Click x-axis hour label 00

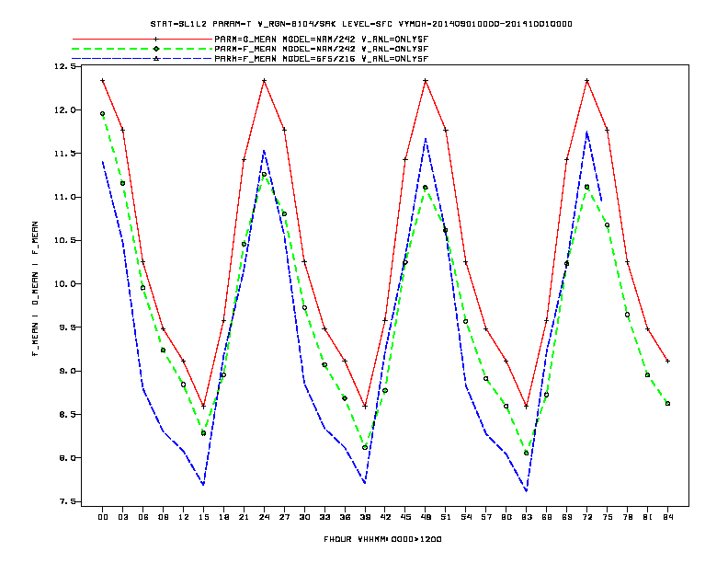(x=103, y=517)
